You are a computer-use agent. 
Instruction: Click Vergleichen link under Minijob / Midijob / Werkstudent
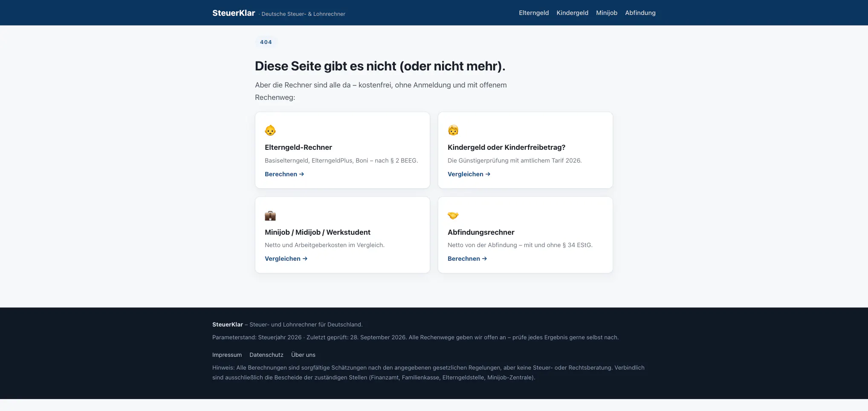(286, 259)
